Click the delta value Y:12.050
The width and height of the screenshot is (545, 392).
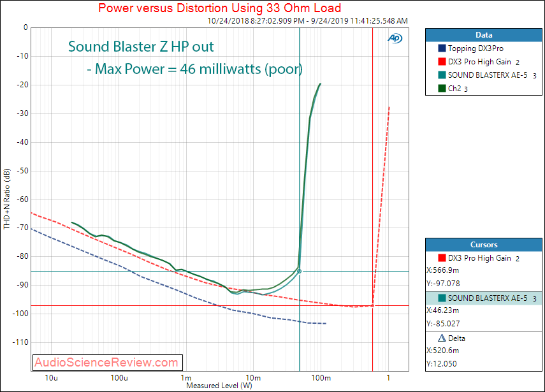[442, 363]
